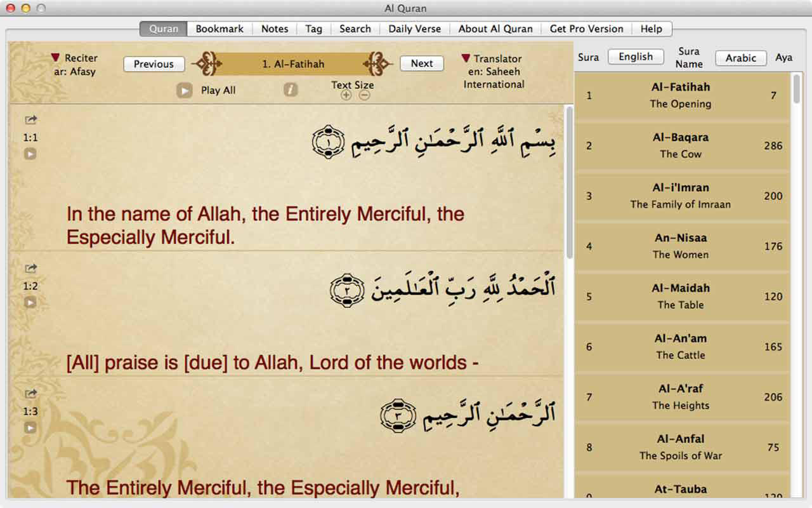Select Al-i'Imran sura row

pos(683,196)
